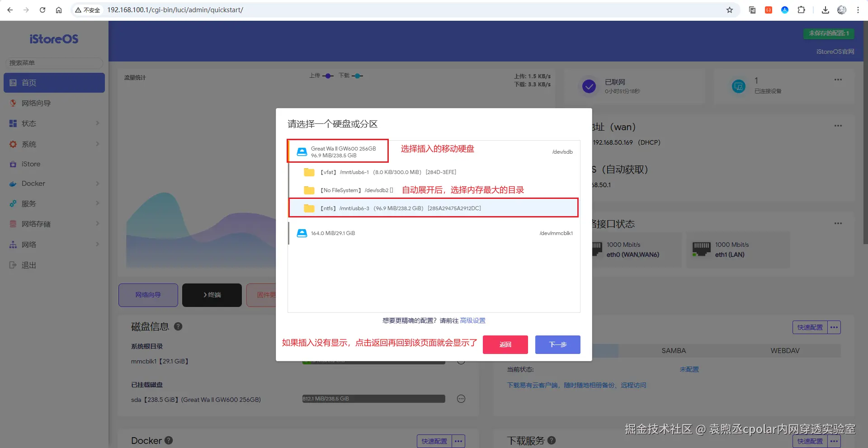Screen dimensions: 868x448
Task: Click the 下载服务 help question icon
Action: tap(552, 440)
